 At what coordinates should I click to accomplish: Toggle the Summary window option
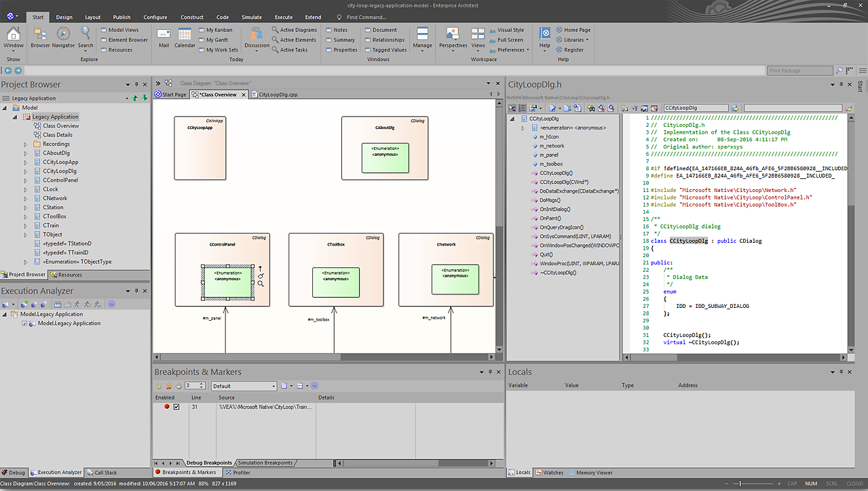coord(341,40)
